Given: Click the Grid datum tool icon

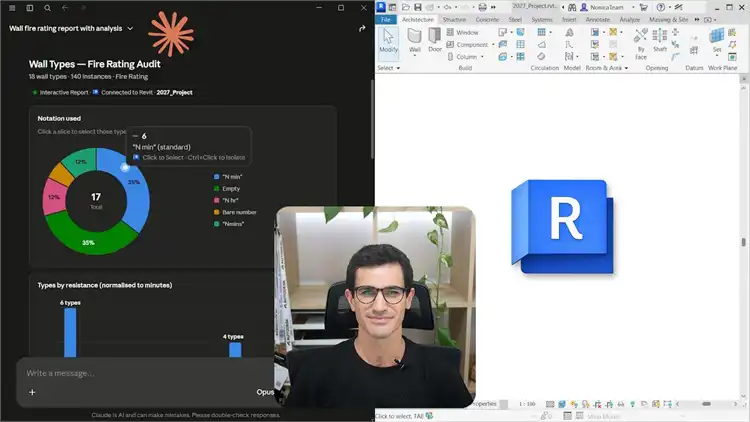Looking at the screenshot, I should coord(694,50).
